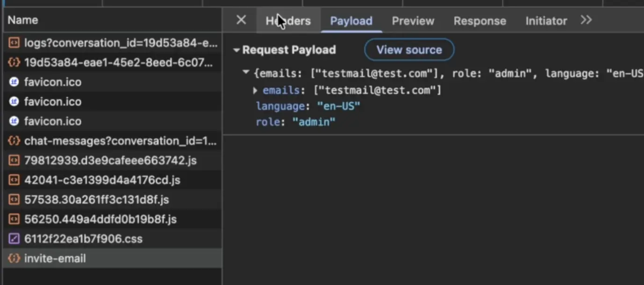
Task: Collapse the root payload object tree
Action: coord(246,73)
